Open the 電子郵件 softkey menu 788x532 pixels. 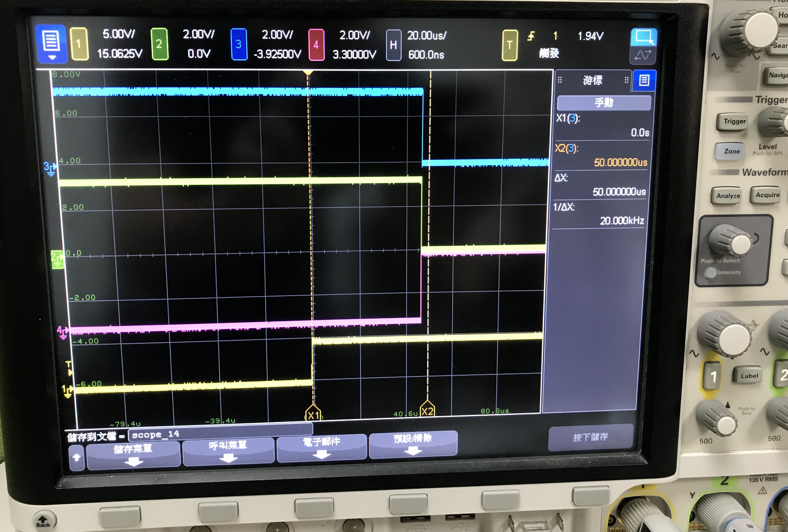[321, 447]
